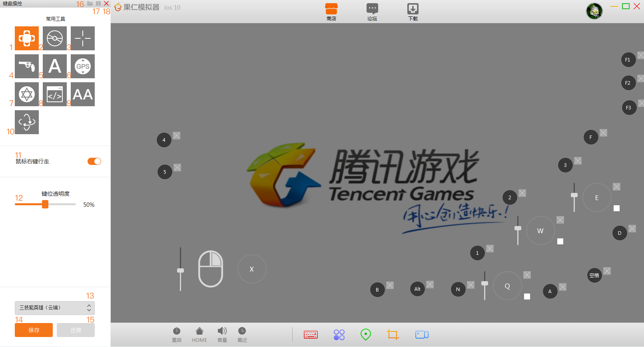Adjust the 键位透明度 transparency slider handle

(45, 204)
